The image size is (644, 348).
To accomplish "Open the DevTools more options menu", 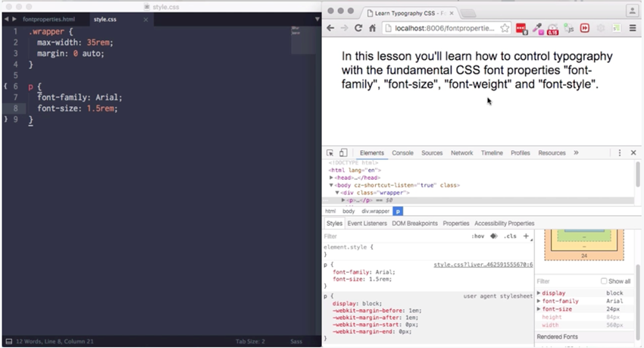I will (619, 153).
